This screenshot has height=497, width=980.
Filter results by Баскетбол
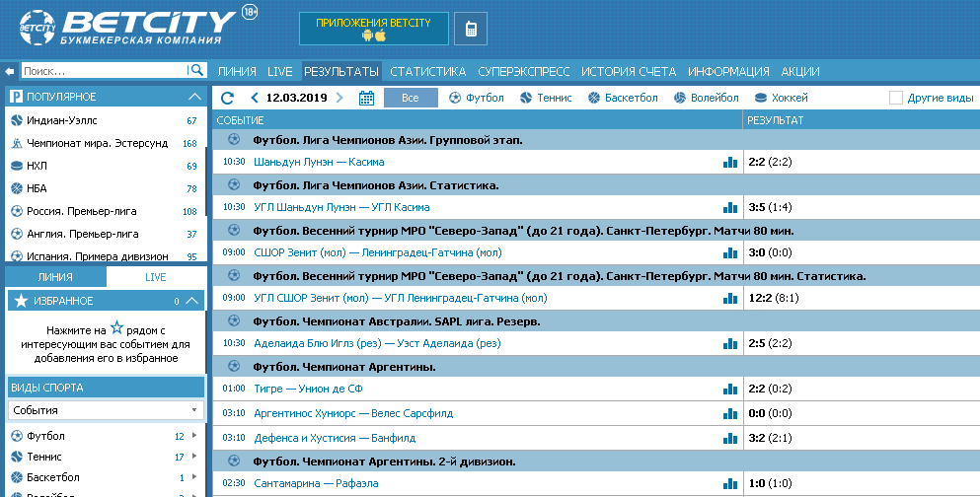point(623,98)
